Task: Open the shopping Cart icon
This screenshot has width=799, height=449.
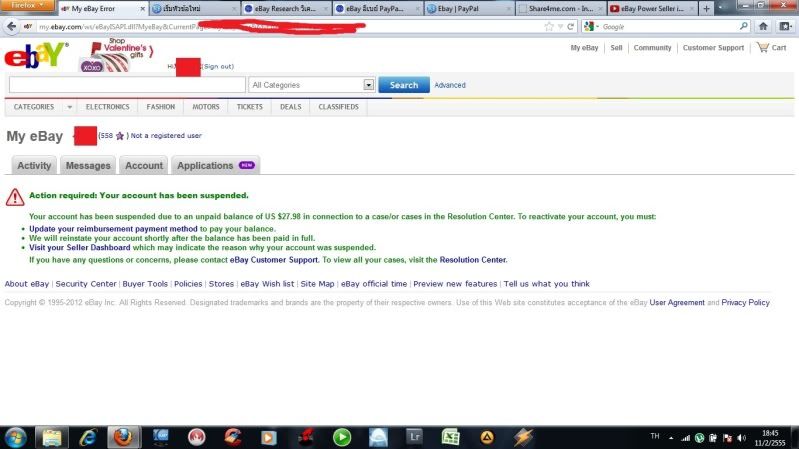Action: coord(762,47)
